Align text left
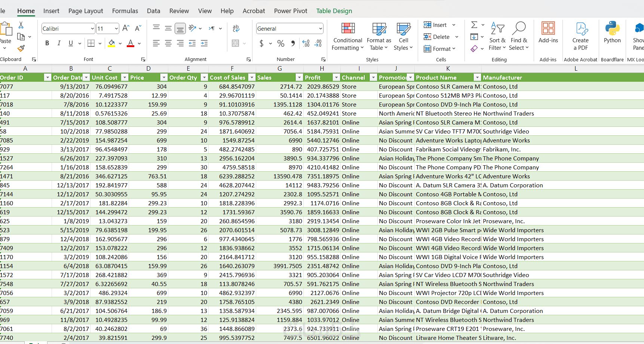 156,43
